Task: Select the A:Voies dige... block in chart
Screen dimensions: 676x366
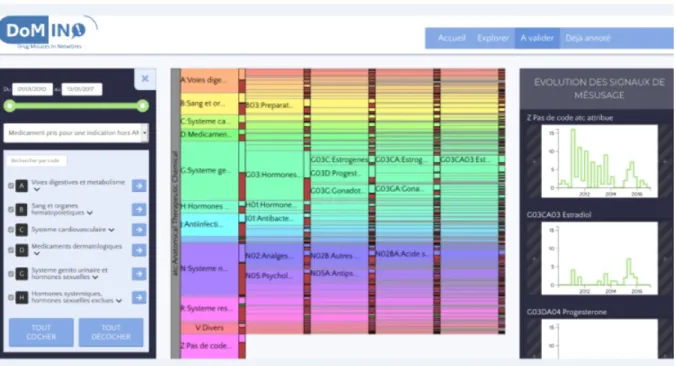Action: click(209, 80)
